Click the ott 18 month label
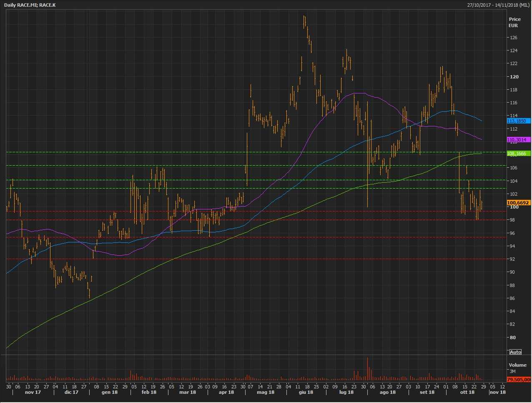The width and height of the screenshot is (532, 403). click(467, 392)
